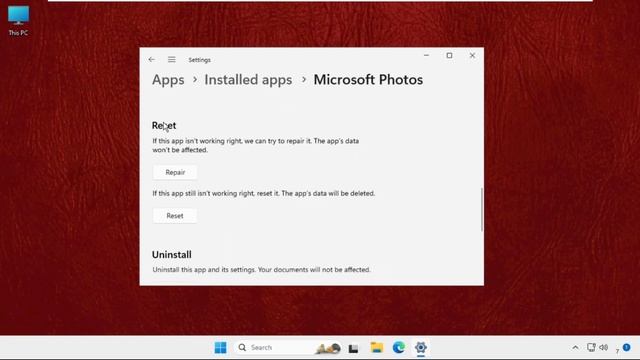Open File Explorer from the taskbar
Screen dimensions: 640x360
coord(376,348)
